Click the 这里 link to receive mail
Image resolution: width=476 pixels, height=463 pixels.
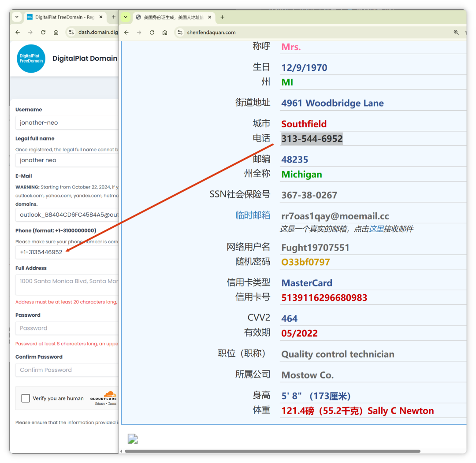(x=376, y=229)
